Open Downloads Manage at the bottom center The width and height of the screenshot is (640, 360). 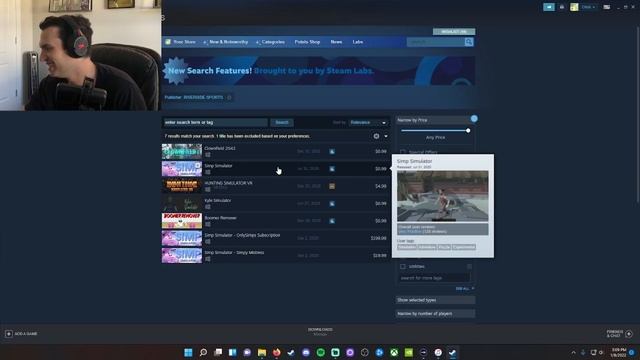point(320,332)
